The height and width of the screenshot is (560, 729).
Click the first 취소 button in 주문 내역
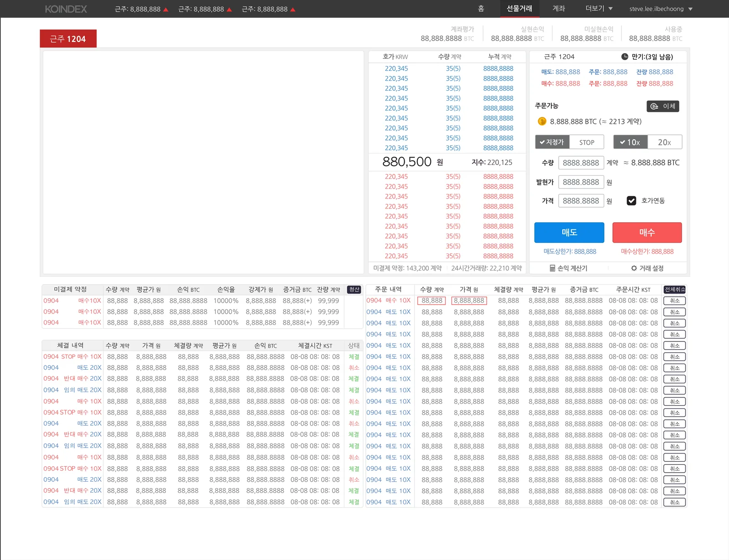pyautogui.click(x=675, y=301)
